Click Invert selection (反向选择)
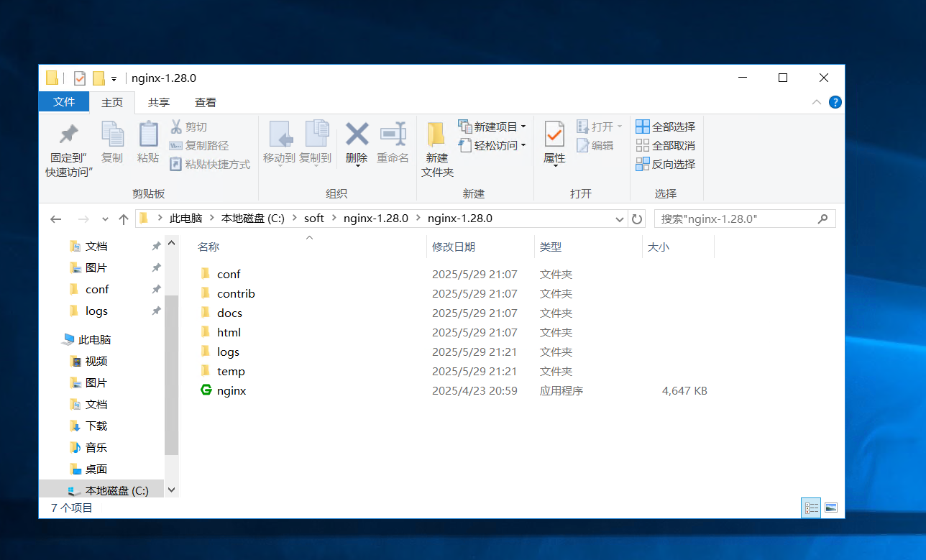The height and width of the screenshot is (560, 926). click(666, 164)
